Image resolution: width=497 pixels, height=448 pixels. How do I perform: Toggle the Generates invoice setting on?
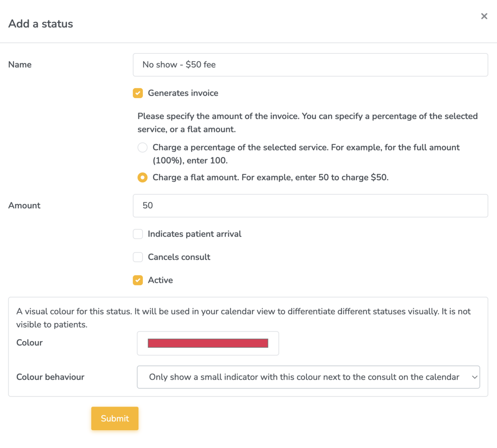click(138, 93)
